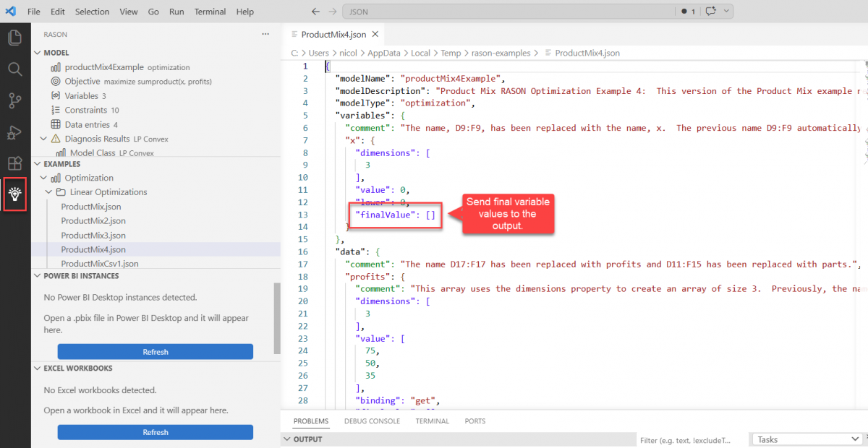868x448 pixels.
Task: Switch to the DEBUG CONSOLE tab
Action: pyautogui.click(x=372, y=421)
